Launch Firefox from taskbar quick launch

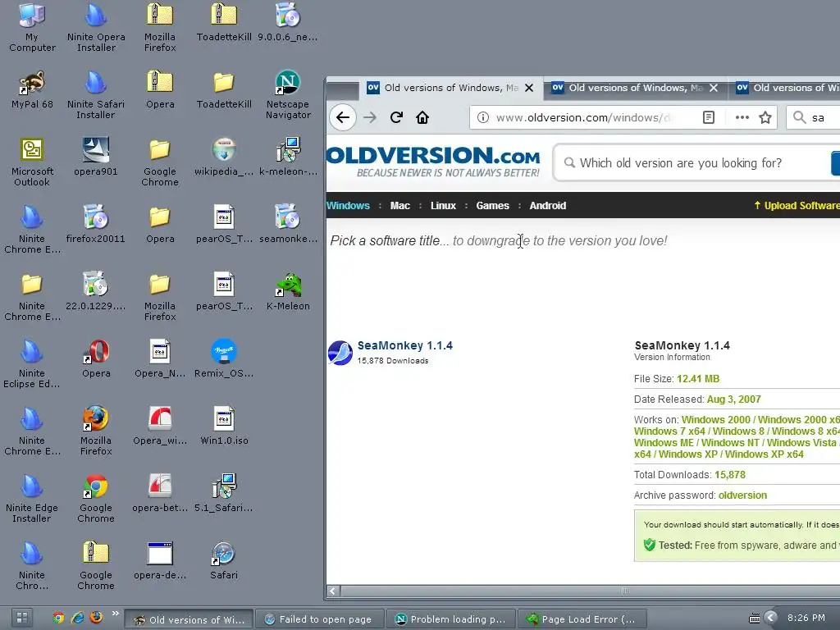point(97,619)
